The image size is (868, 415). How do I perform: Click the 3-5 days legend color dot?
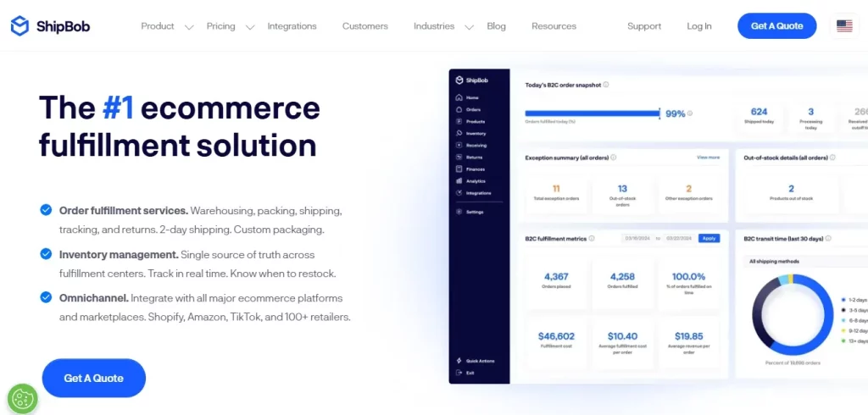click(x=843, y=310)
